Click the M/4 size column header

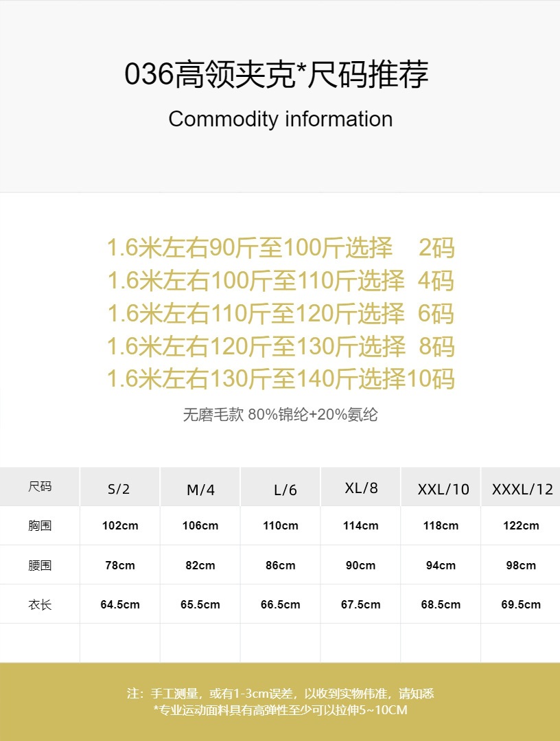pyautogui.click(x=200, y=490)
